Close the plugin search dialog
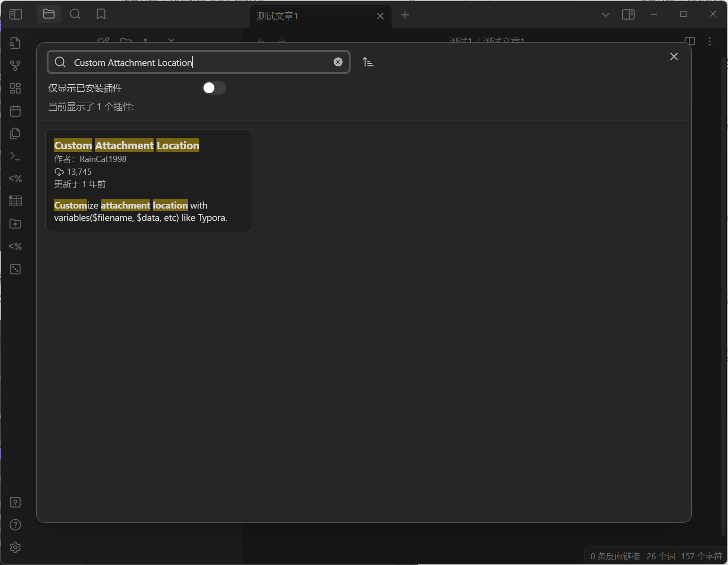The width and height of the screenshot is (728, 565). click(x=673, y=56)
